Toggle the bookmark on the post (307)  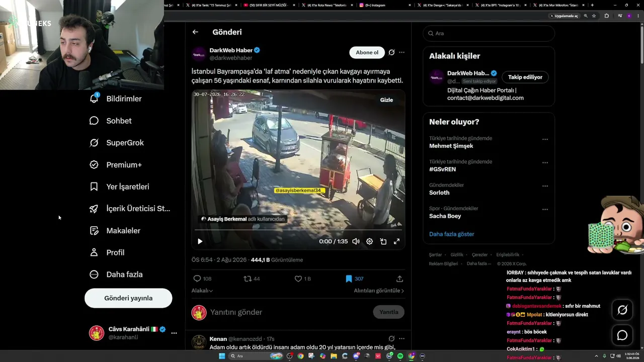click(354, 279)
